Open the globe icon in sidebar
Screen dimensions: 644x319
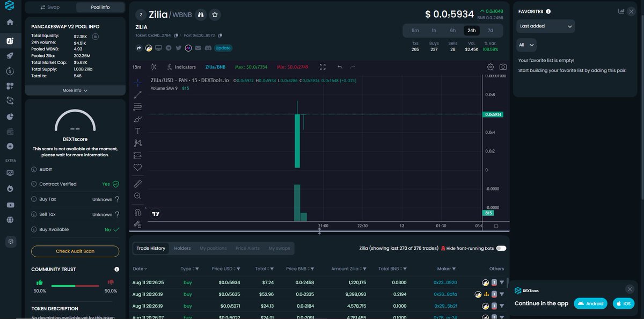(10, 220)
